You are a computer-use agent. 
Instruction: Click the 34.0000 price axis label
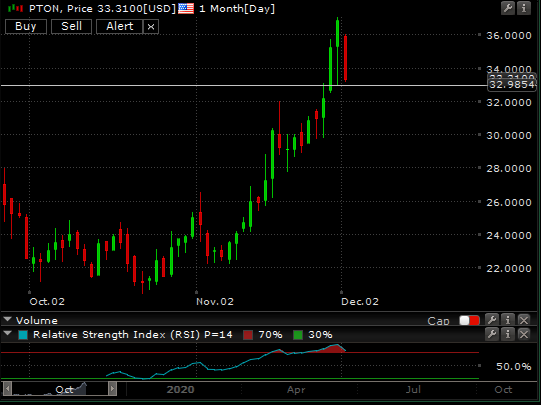pos(509,69)
